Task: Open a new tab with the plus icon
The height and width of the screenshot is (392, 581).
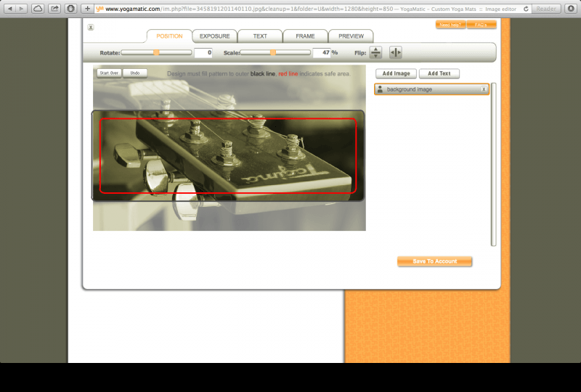Action: pos(87,8)
